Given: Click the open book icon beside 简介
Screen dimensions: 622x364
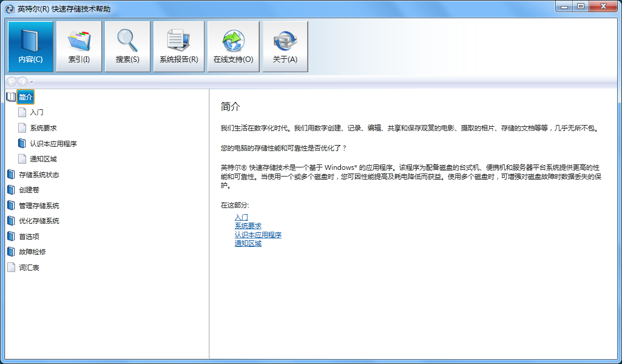Looking at the screenshot, I should click(11, 96).
